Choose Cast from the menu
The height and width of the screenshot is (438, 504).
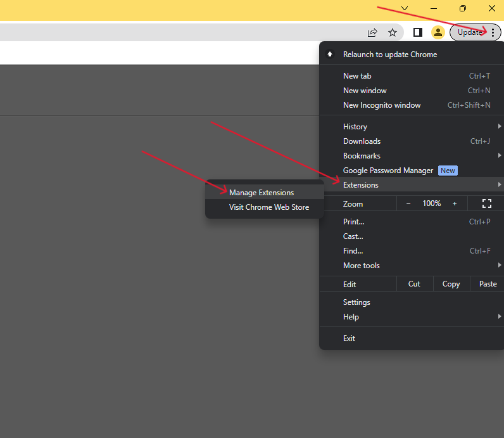point(412,236)
